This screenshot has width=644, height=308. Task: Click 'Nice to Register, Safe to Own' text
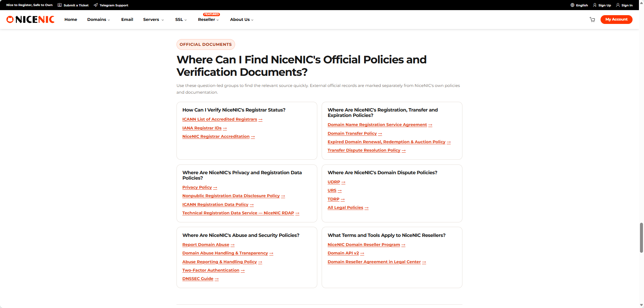tap(29, 5)
